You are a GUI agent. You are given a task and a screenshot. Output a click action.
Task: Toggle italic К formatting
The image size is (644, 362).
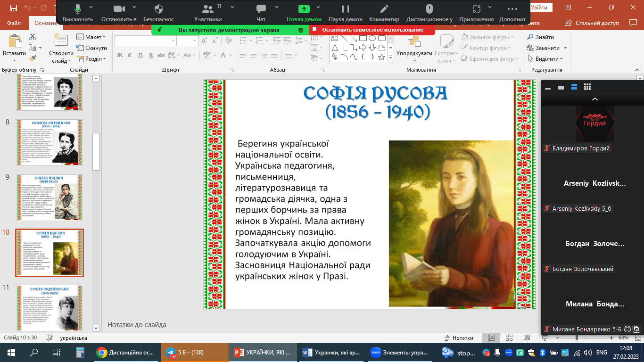[x=129, y=55]
